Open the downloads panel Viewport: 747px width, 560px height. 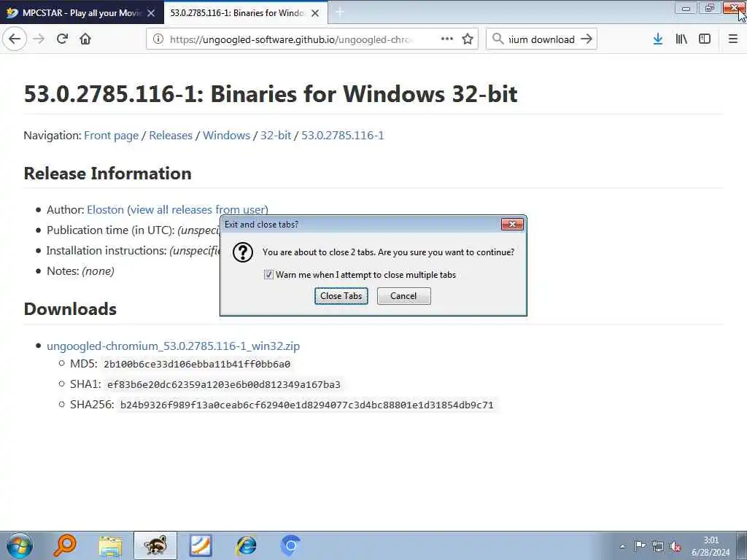658,39
